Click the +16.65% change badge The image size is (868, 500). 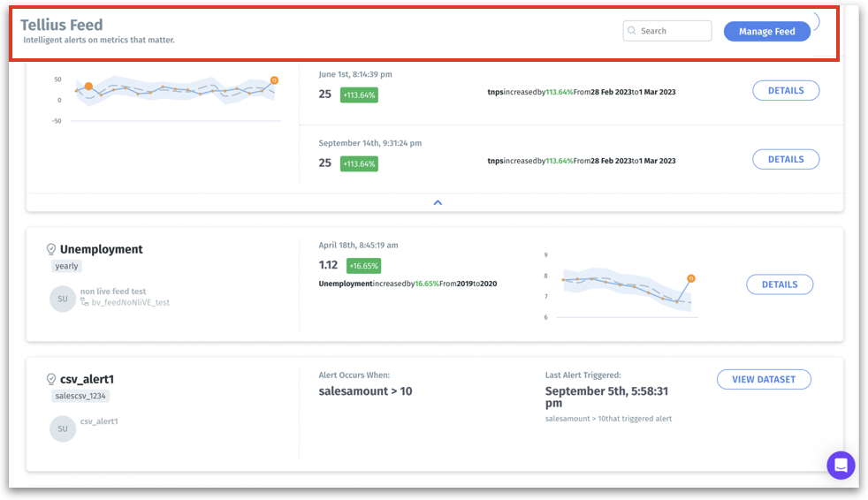(x=363, y=266)
